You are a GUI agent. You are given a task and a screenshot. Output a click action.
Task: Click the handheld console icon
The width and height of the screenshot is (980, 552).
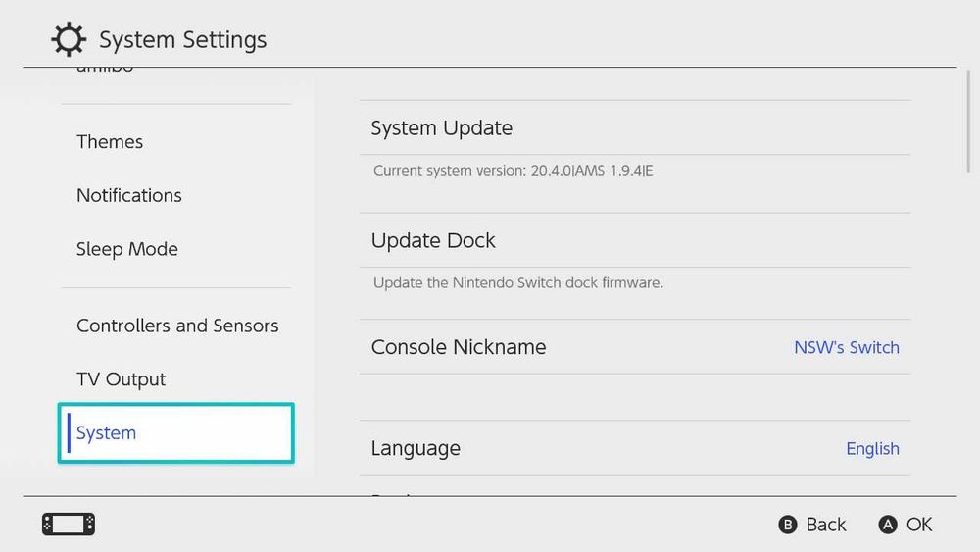coord(69,525)
